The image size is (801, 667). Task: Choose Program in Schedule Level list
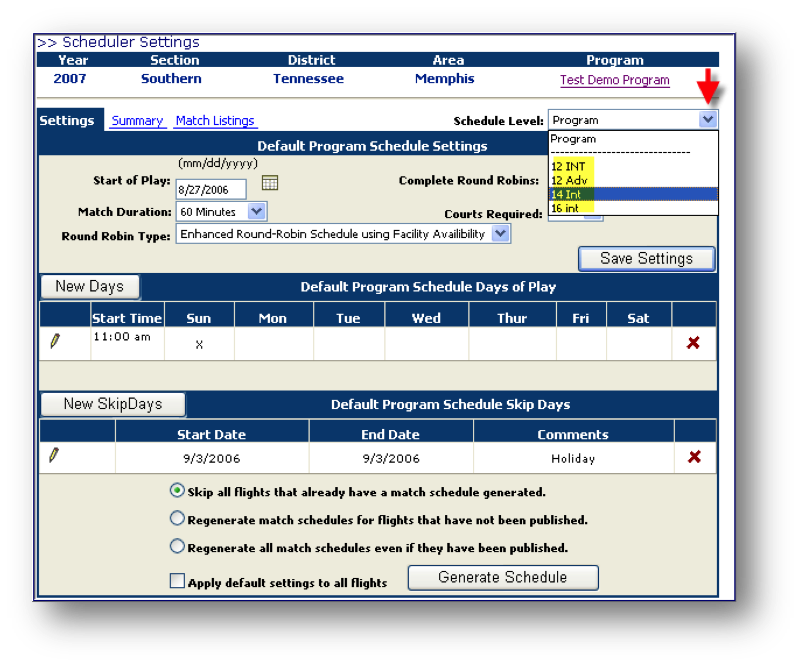coord(633,139)
